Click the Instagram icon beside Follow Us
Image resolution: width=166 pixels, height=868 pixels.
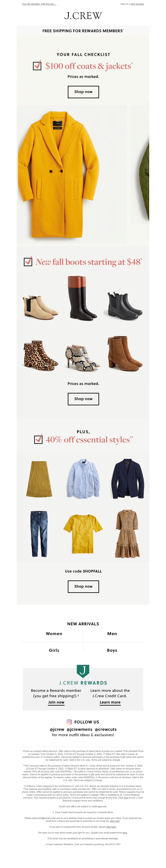tap(69, 722)
